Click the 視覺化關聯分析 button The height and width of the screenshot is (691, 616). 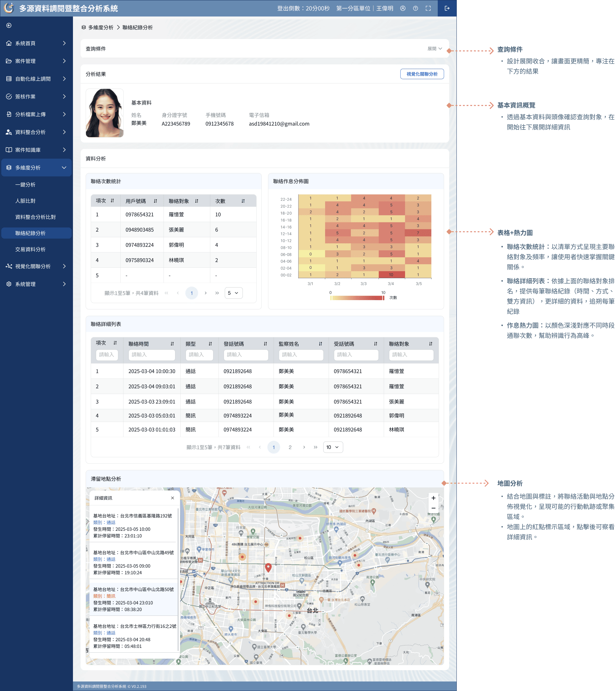click(x=422, y=74)
